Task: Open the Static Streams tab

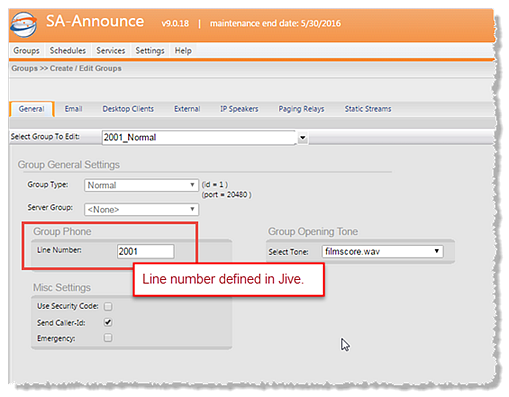Action: point(368,109)
